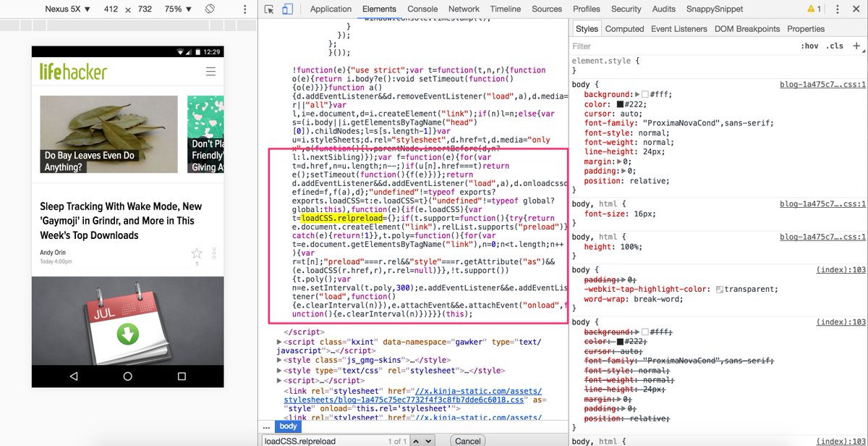Open the Sleep Tracking With Wake Mode article
The width and height of the screenshot is (868, 446).
click(121, 221)
